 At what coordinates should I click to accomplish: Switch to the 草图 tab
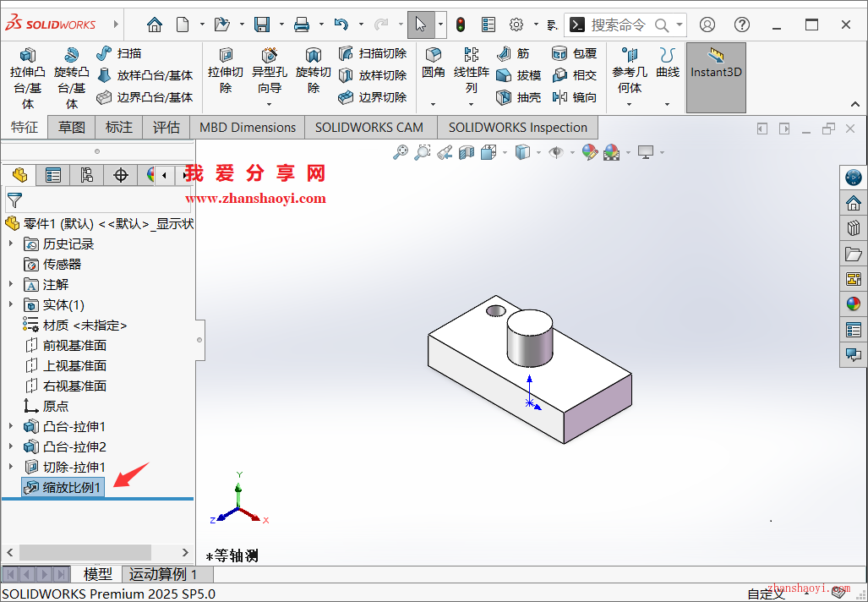coord(71,128)
